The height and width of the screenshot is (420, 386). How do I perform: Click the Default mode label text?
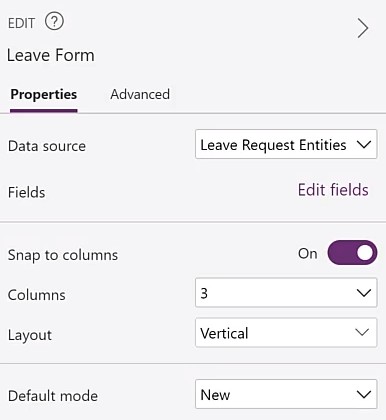pyautogui.click(x=53, y=396)
